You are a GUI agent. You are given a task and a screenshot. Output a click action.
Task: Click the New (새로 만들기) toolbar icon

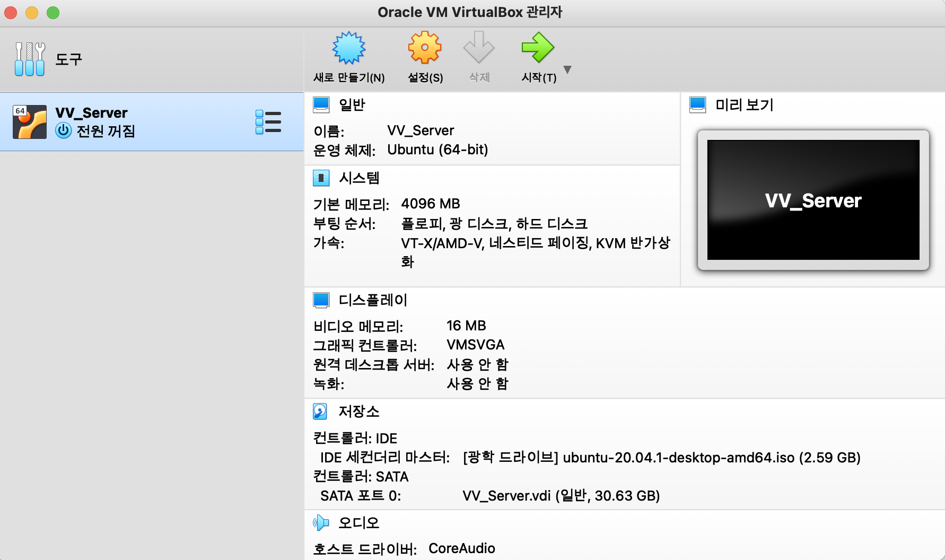pyautogui.click(x=349, y=48)
